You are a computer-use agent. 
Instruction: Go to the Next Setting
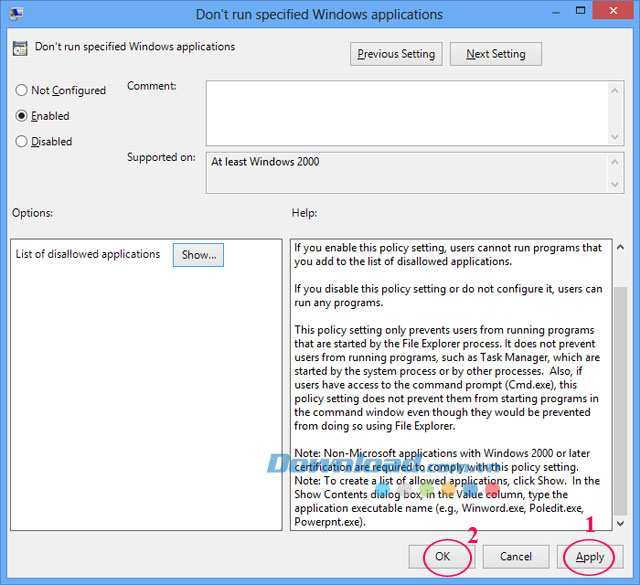[x=496, y=54]
